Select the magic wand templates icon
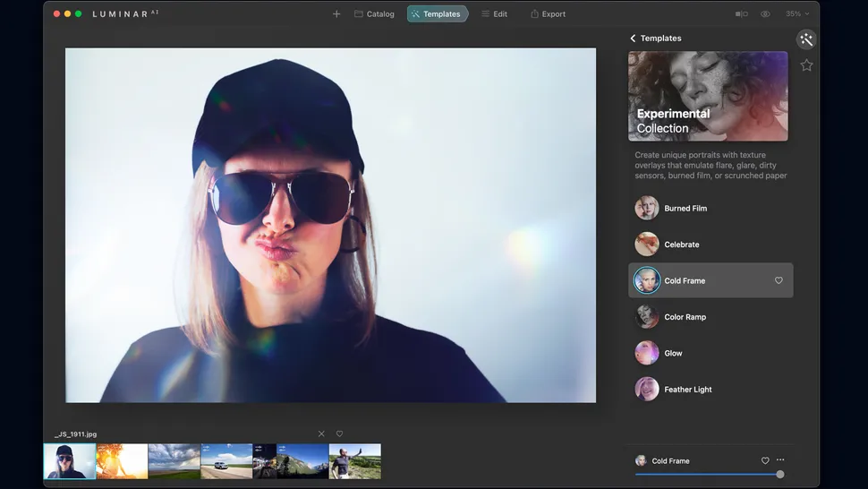The image size is (868, 489). tap(806, 39)
